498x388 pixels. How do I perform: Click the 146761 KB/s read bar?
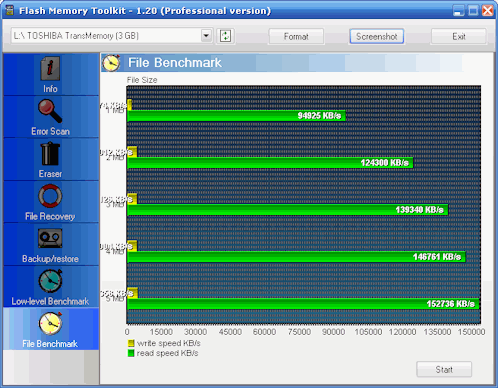(x=296, y=257)
